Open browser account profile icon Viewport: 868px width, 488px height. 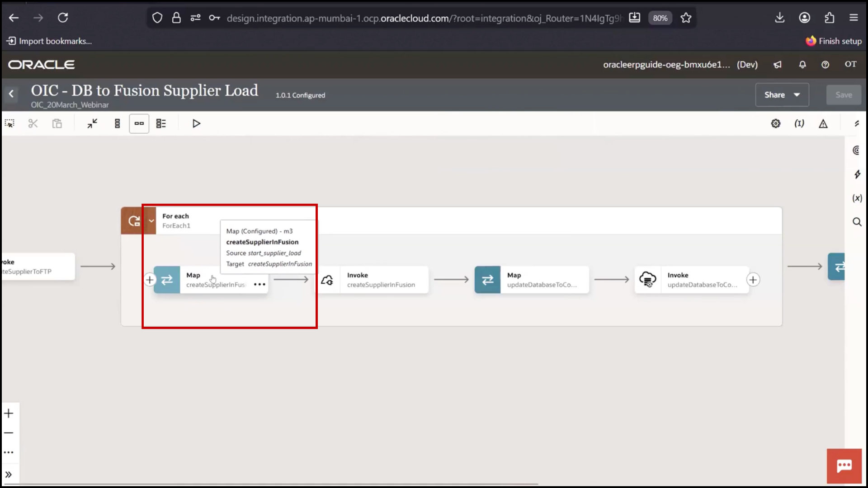click(x=805, y=18)
